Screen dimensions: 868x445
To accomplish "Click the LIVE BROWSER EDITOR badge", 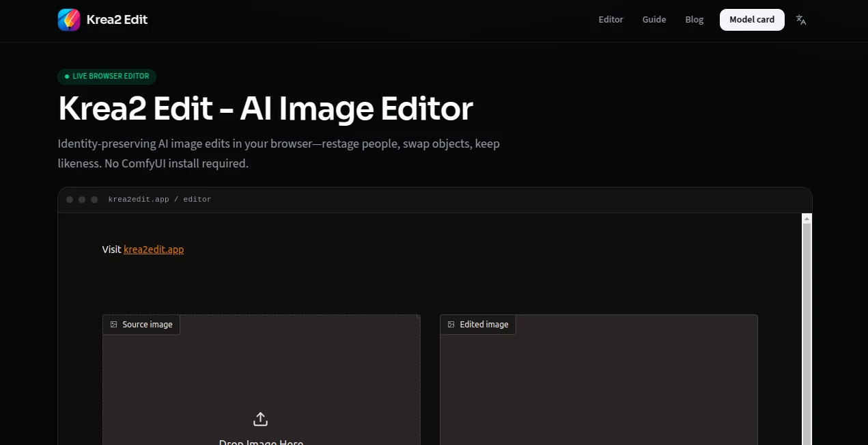I will (x=107, y=77).
